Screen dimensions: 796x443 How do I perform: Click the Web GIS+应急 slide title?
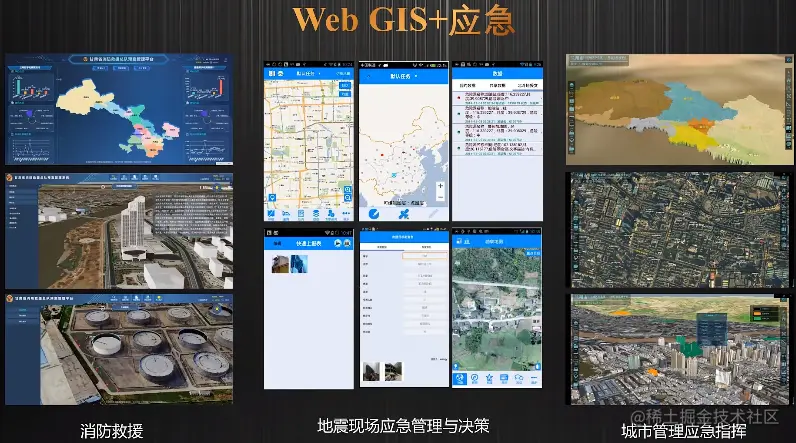404,20
